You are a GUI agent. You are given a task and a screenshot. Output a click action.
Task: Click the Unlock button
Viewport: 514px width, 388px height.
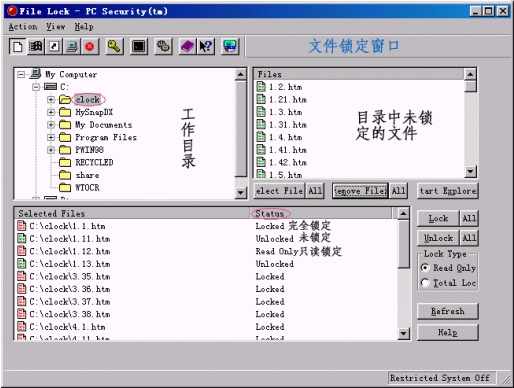coord(438,238)
